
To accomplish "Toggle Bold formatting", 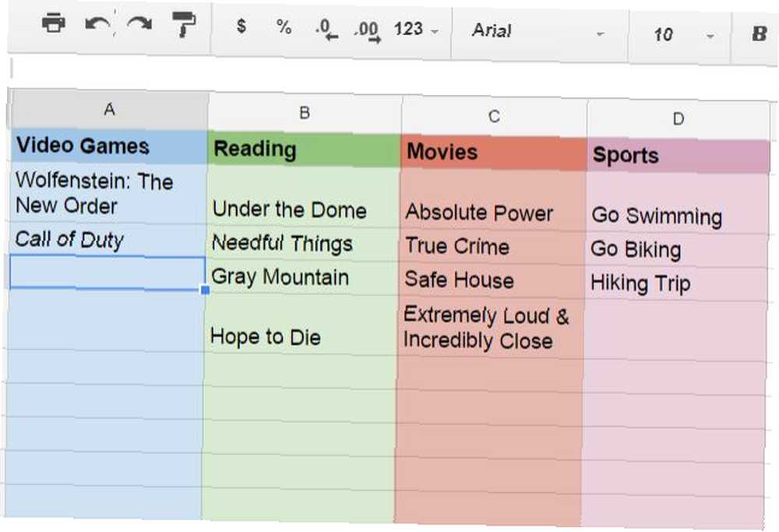I will [x=759, y=34].
